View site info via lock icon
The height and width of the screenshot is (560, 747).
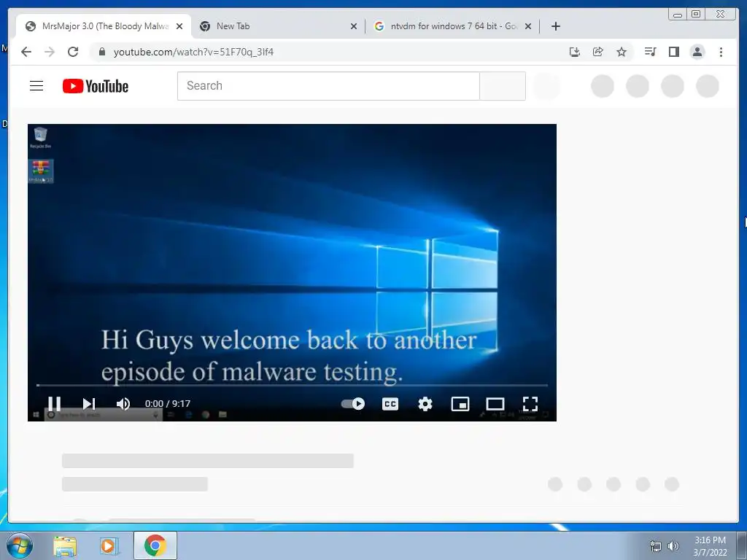tap(102, 52)
